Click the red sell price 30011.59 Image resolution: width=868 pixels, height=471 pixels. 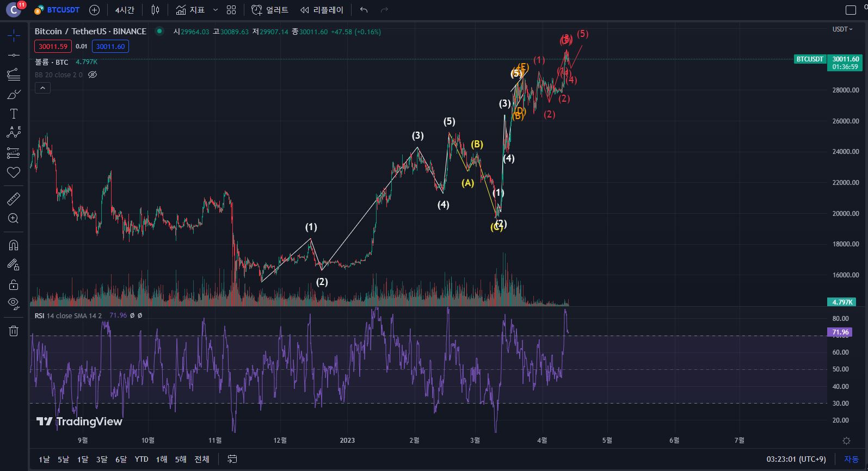click(x=53, y=47)
